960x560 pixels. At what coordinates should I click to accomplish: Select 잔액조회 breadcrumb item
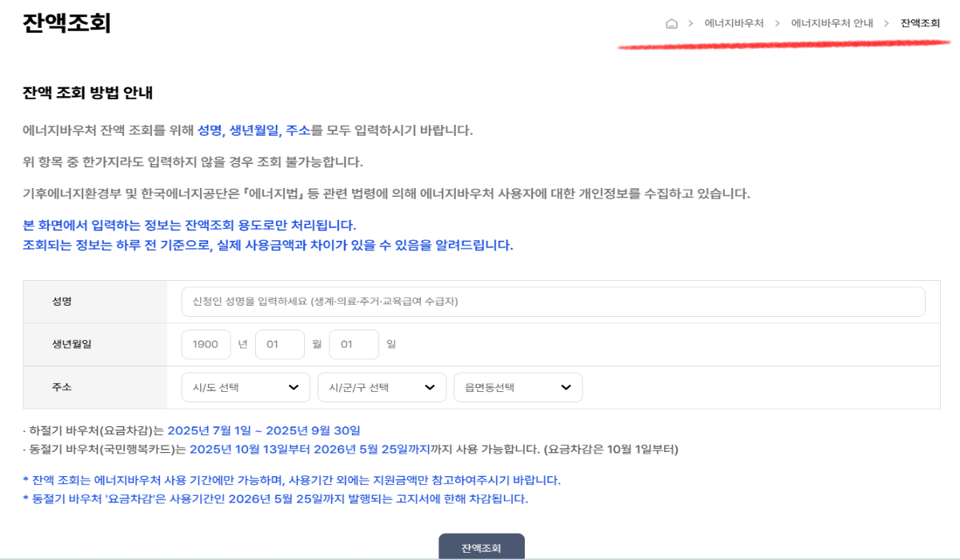click(920, 23)
